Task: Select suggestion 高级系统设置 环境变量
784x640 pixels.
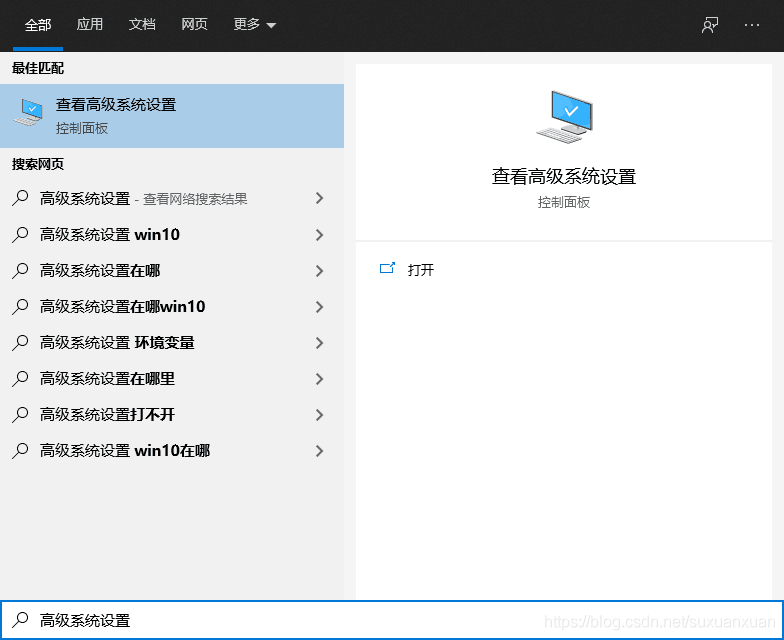Action: tap(117, 342)
